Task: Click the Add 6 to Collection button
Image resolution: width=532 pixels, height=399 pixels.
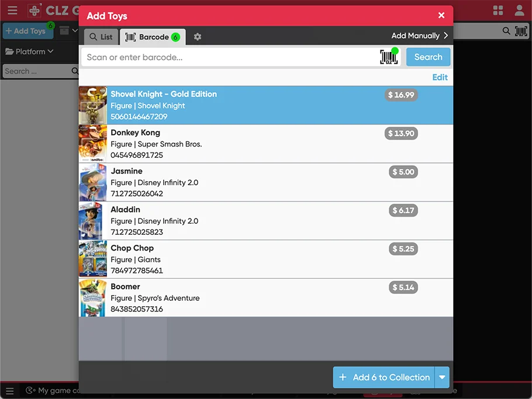Action: (x=384, y=377)
